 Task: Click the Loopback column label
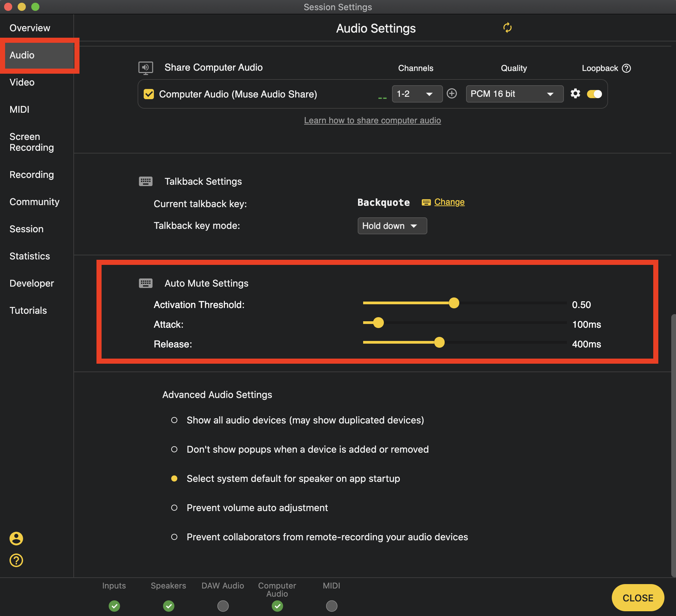click(x=600, y=68)
